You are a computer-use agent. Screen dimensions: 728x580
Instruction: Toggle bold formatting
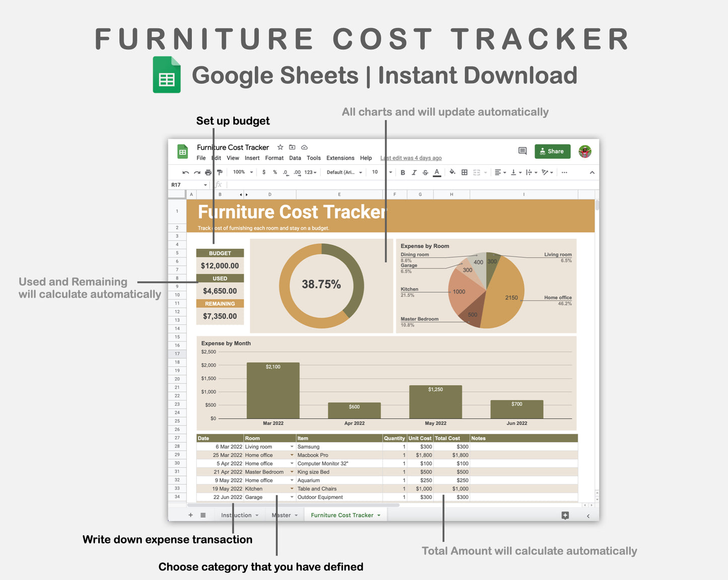pyautogui.click(x=403, y=172)
